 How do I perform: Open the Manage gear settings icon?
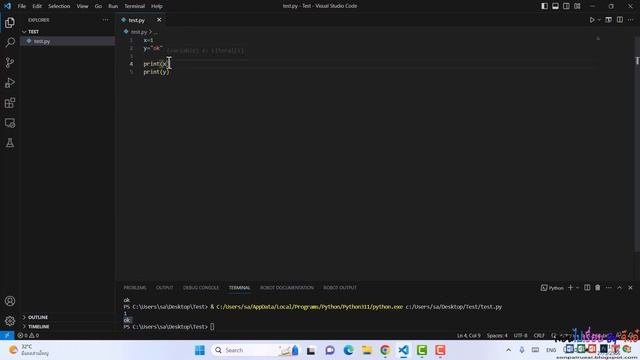(x=10, y=321)
